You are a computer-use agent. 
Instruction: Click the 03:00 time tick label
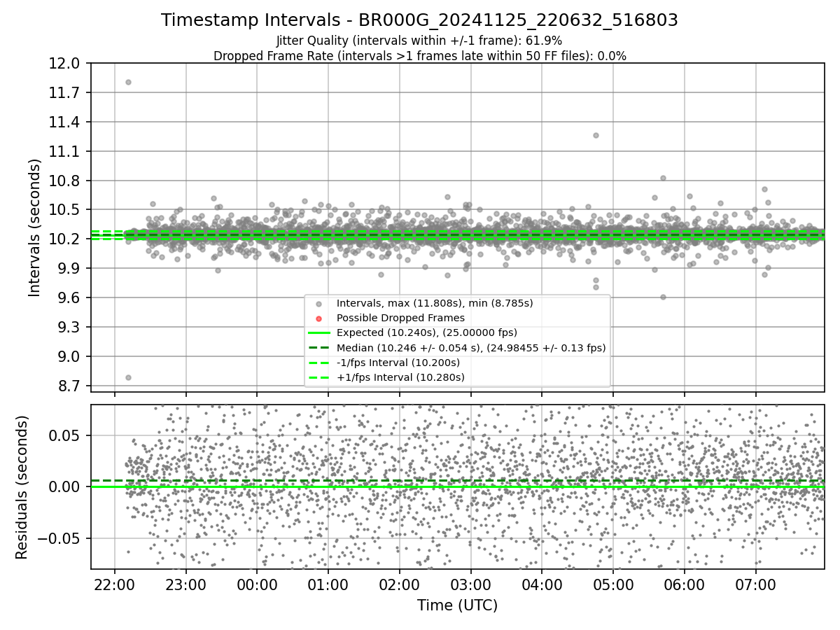[470, 584]
